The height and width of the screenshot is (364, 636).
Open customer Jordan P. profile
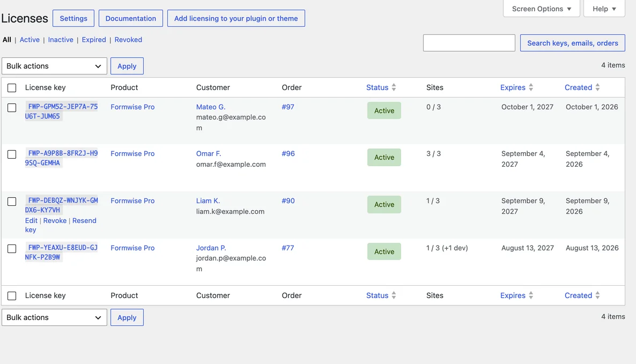pyautogui.click(x=211, y=248)
